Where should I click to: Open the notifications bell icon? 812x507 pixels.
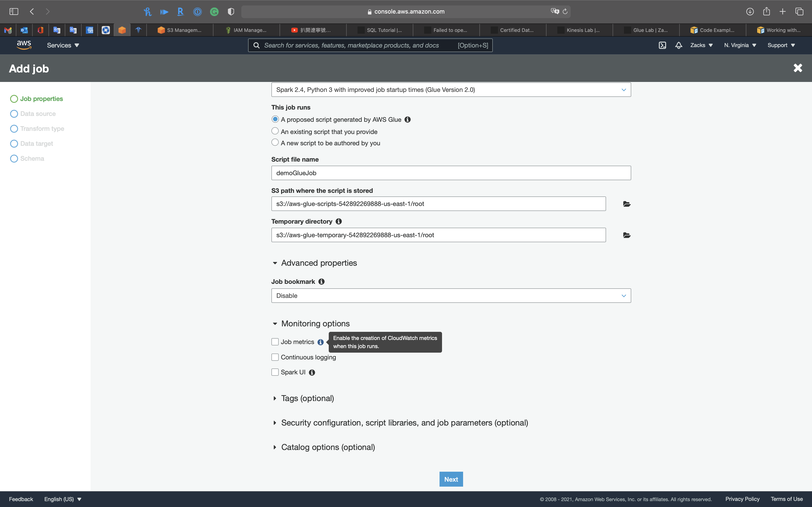point(679,45)
